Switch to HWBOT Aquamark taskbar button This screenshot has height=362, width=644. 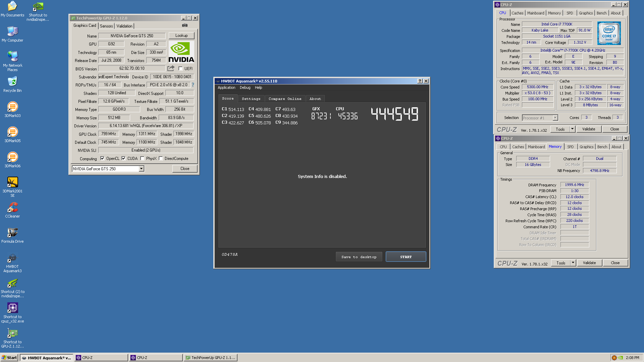pos(46,358)
